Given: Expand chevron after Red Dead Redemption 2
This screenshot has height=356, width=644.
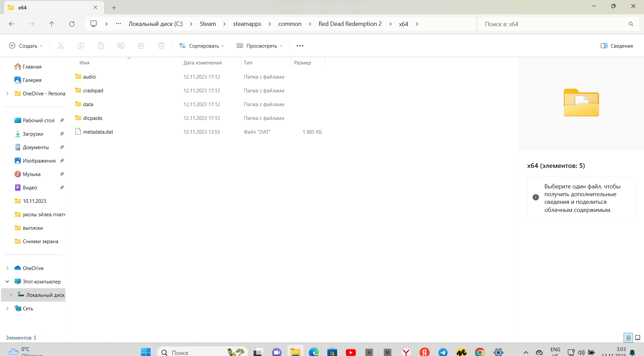Looking at the screenshot, I should pyautogui.click(x=390, y=24).
